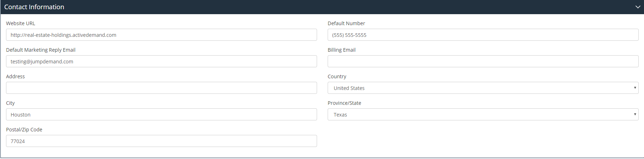Click the City label
The image size is (644, 159).
pyautogui.click(x=10, y=103)
